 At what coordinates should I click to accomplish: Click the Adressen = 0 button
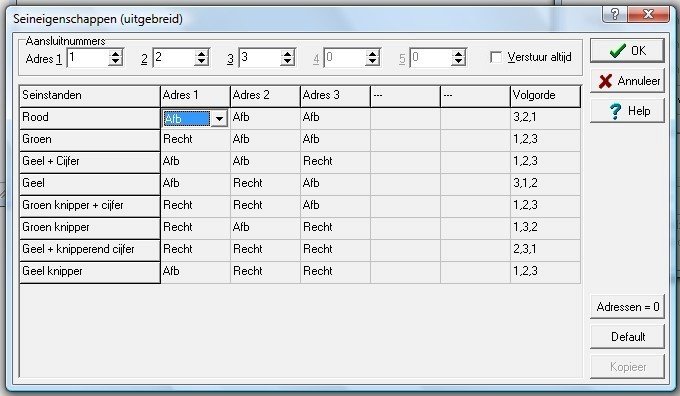627,307
